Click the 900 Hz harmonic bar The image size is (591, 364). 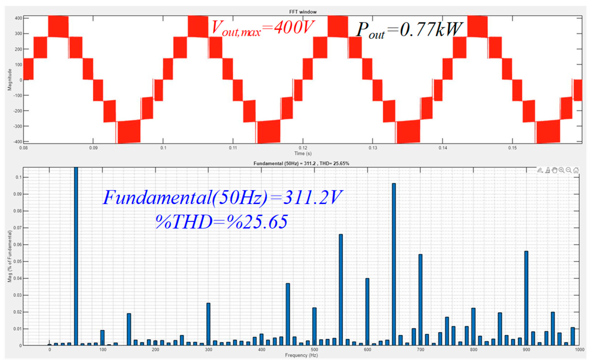(526, 299)
